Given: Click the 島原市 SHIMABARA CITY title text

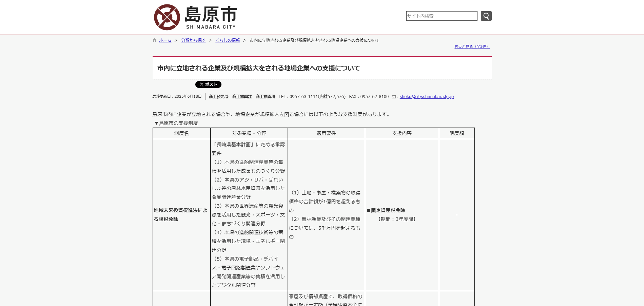Looking at the screenshot, I should (211, 18).
